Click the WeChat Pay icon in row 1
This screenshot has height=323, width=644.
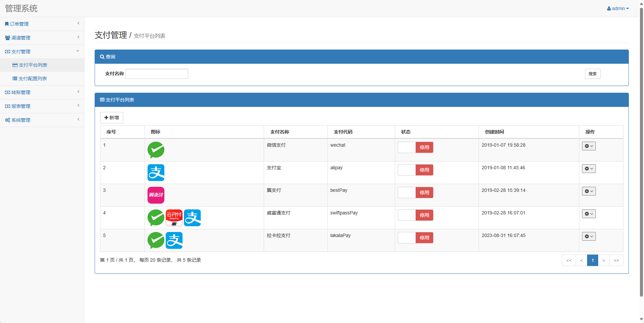point(156,150)
